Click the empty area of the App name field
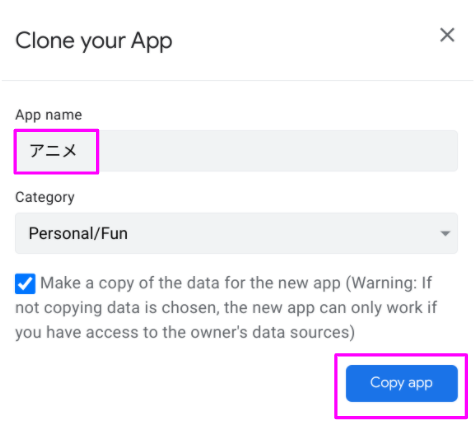The height and width of the screenshot is (431, 475). [x=277, y=151]
